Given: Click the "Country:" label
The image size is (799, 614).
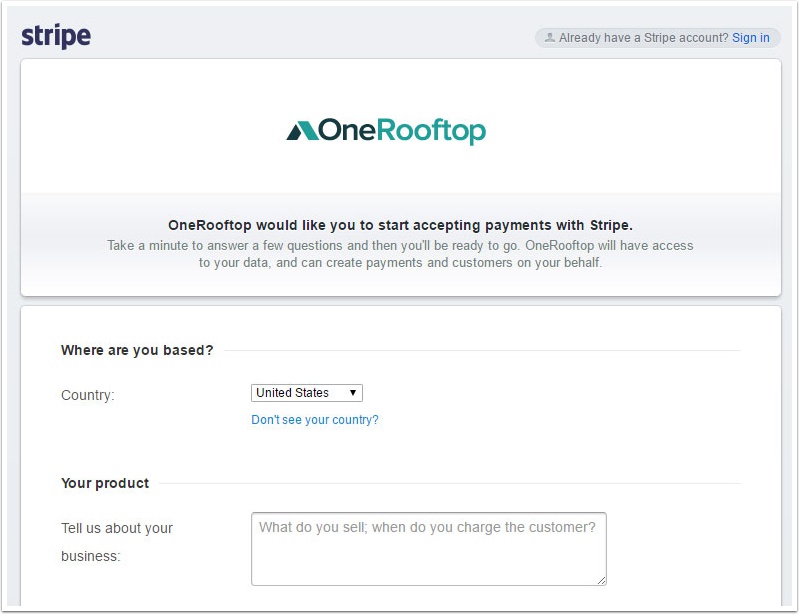Looking at the screenshot, I should click(88, 395).
